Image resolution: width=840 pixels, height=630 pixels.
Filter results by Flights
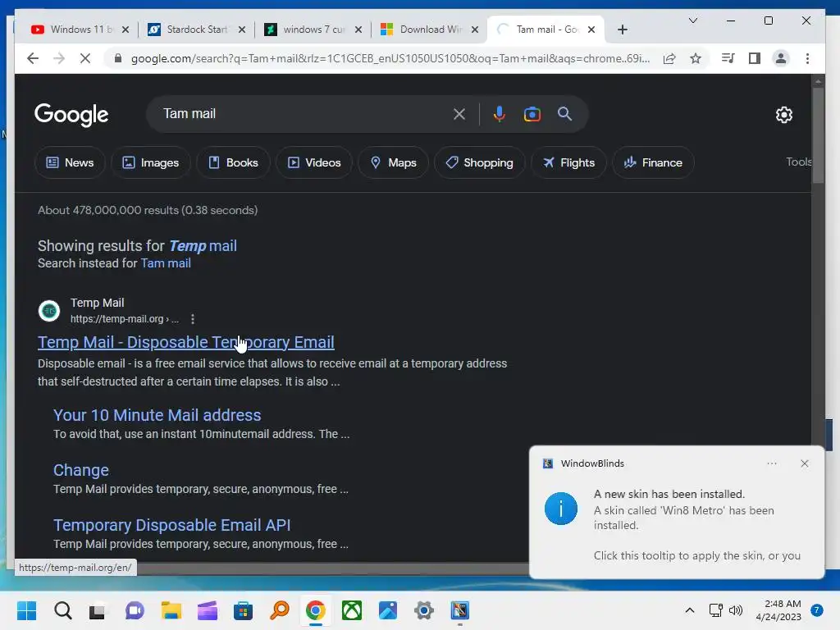coord(568,162)
